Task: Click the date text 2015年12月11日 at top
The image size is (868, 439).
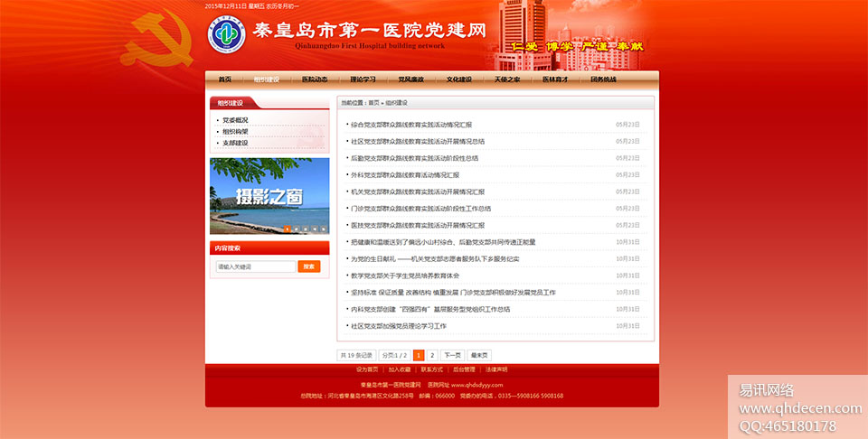Action: [x=225, y=6]
